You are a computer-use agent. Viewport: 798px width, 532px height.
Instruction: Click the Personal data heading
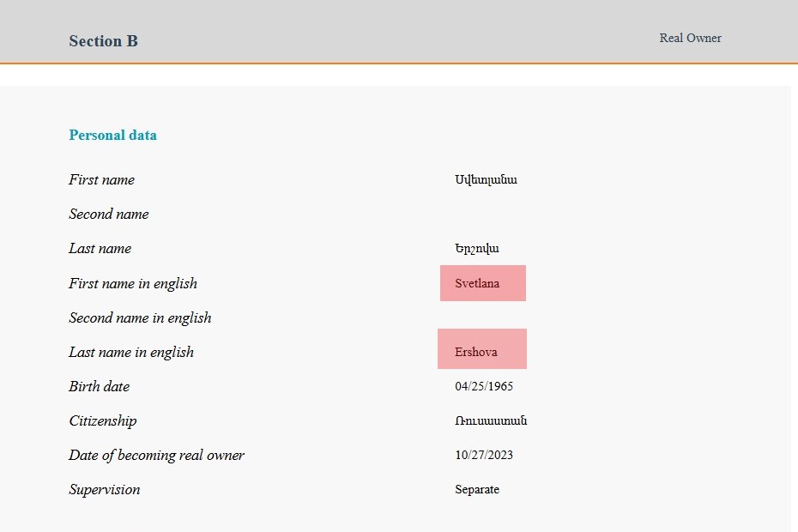[x=112, y=135]
